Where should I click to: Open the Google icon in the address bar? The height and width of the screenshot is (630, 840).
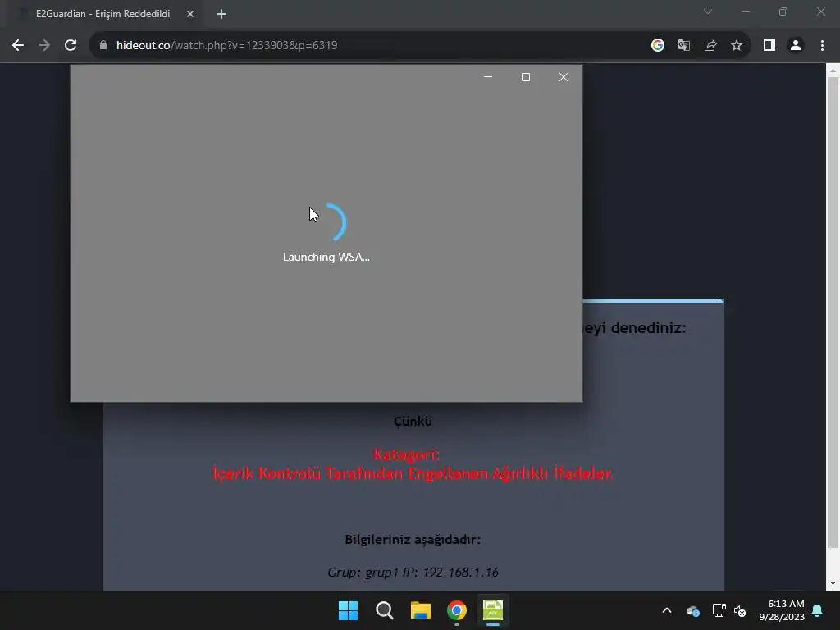pos(658,46)
